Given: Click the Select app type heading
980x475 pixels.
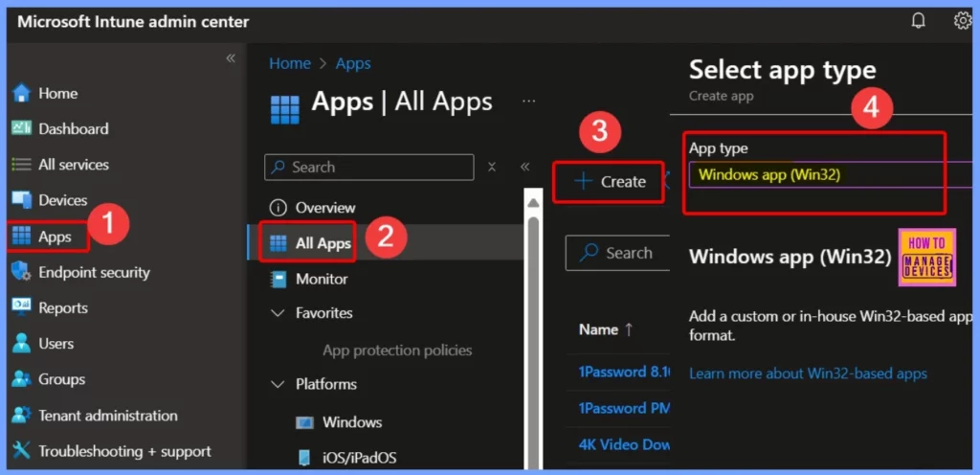Looking at the screenshot, I should click(783, 70).
